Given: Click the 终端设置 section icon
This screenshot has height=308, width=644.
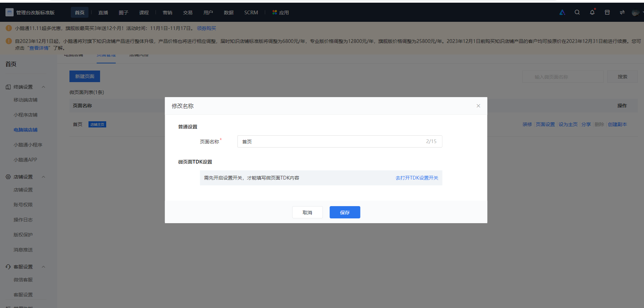Looking at the screenshot, I should pyautogui.click(x=8, y=87).
